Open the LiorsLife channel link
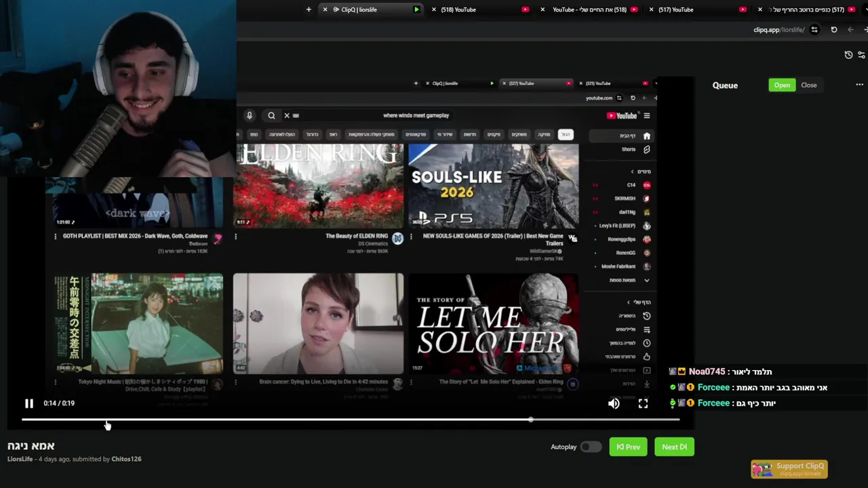Image resolution: width=868 pixels, height=488 pixels. pos(20,459)
